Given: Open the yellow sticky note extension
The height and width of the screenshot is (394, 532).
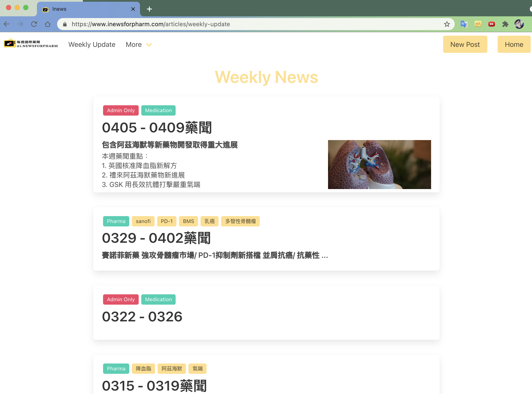Looking at the screenshot, I should pyautogui.click(x=478, y=24).
